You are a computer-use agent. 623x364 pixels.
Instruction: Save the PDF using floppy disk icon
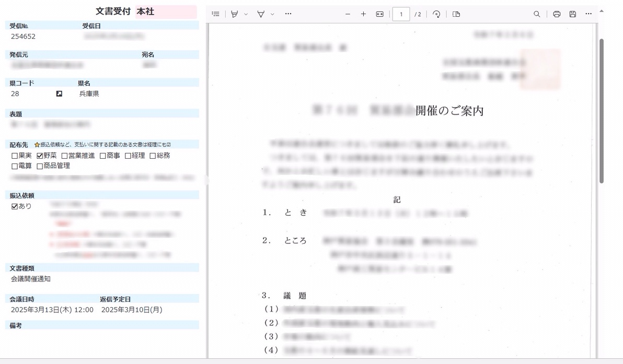572,14
